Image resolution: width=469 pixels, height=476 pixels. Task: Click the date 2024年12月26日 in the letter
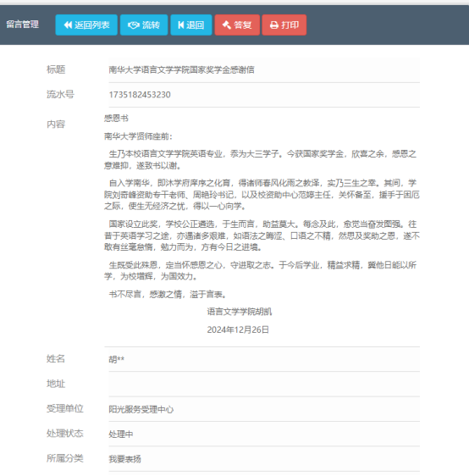click(x=238, y=329)
